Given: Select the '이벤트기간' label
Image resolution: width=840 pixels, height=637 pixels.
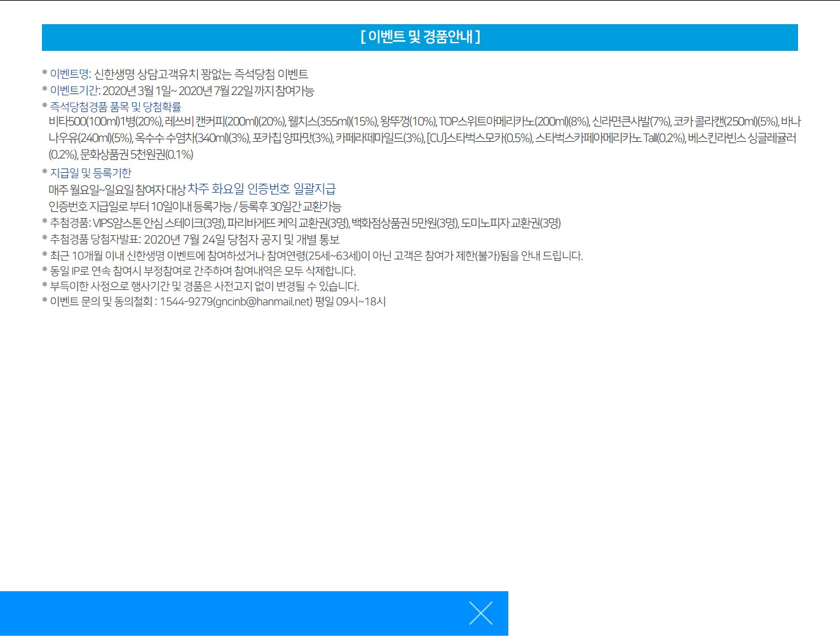Looking at the screenshot, I should point(74,90).
